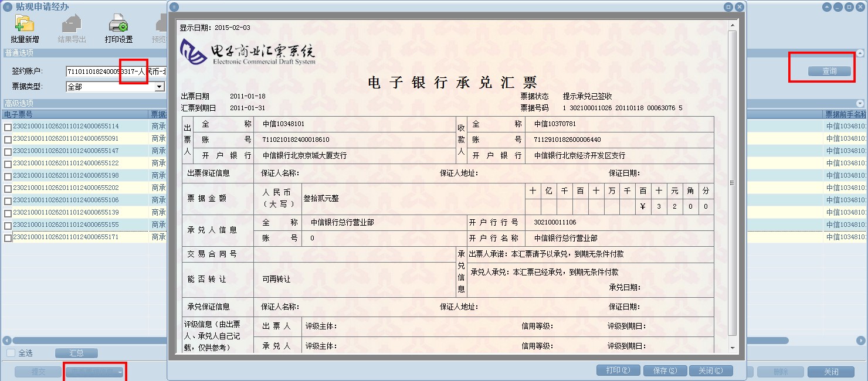Screen dimensions: 868x381
Task: Open the dropdown arrow on the disabled button beside 提交
Action: coord(120,372)
